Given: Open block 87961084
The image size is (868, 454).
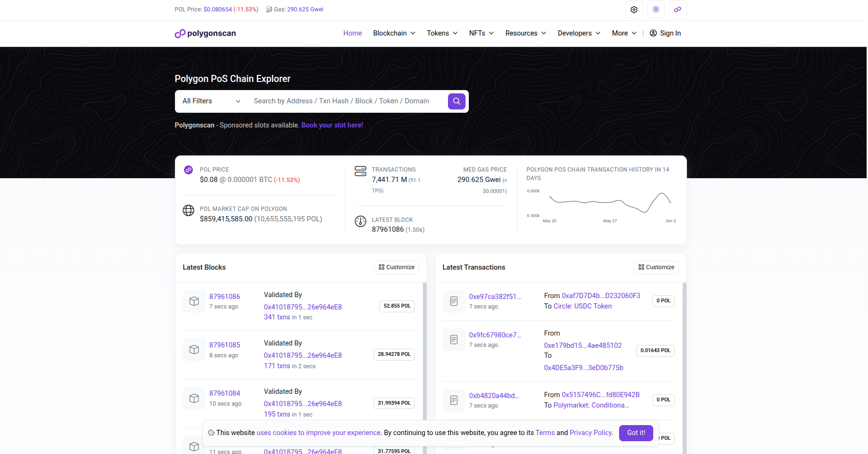Looking at the screenshot, I should click(225, 393).
